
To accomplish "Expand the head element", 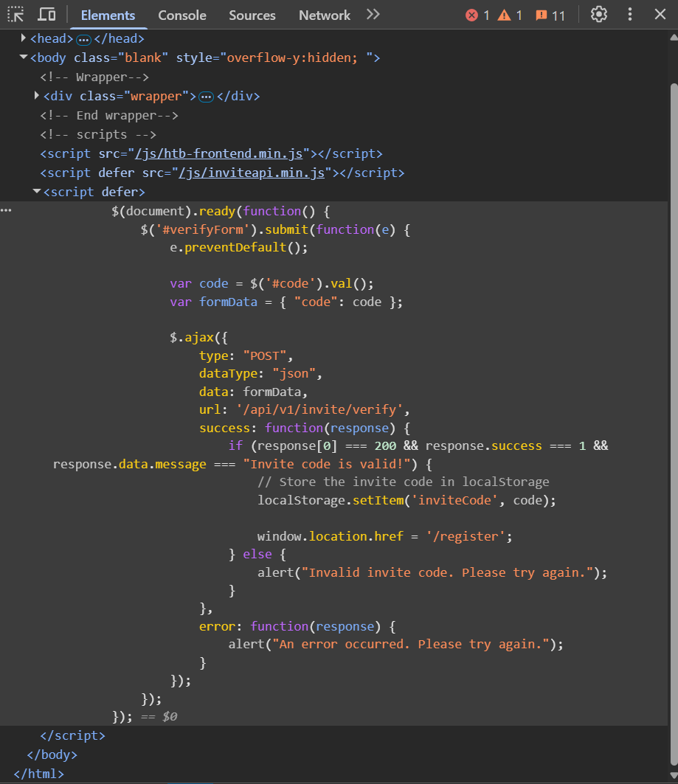I will [x=23, y=38].
